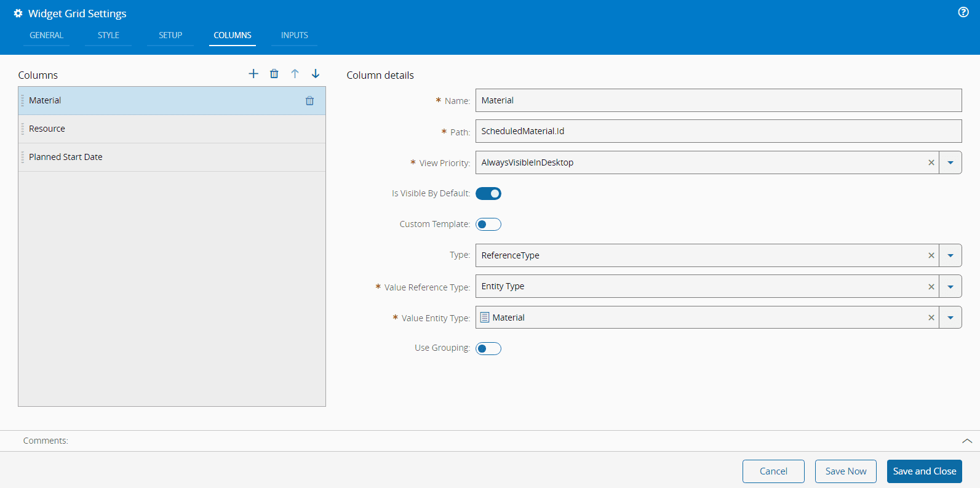Move column up with the up arrow
Viewport: 980px width, 488px height.
(295, 74)
